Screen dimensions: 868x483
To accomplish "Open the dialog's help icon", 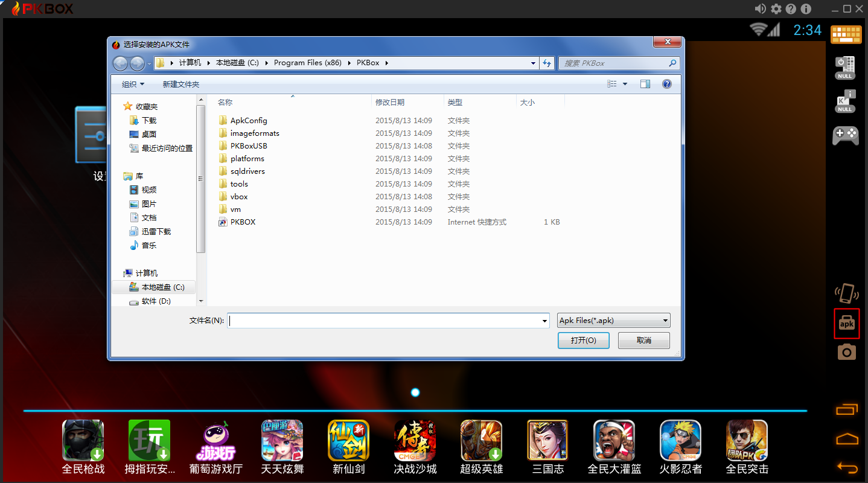I will [667, 85].
